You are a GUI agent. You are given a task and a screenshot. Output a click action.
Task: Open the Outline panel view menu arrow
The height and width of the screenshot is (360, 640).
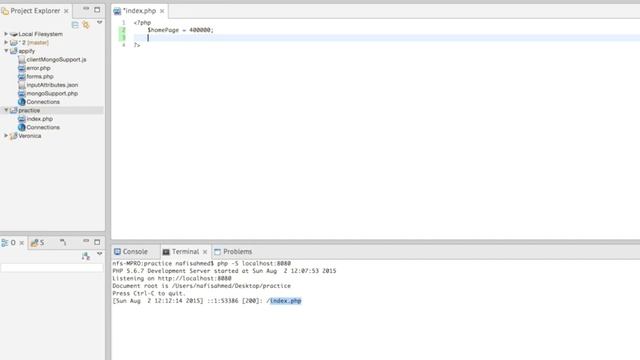(x=99, y=254)
